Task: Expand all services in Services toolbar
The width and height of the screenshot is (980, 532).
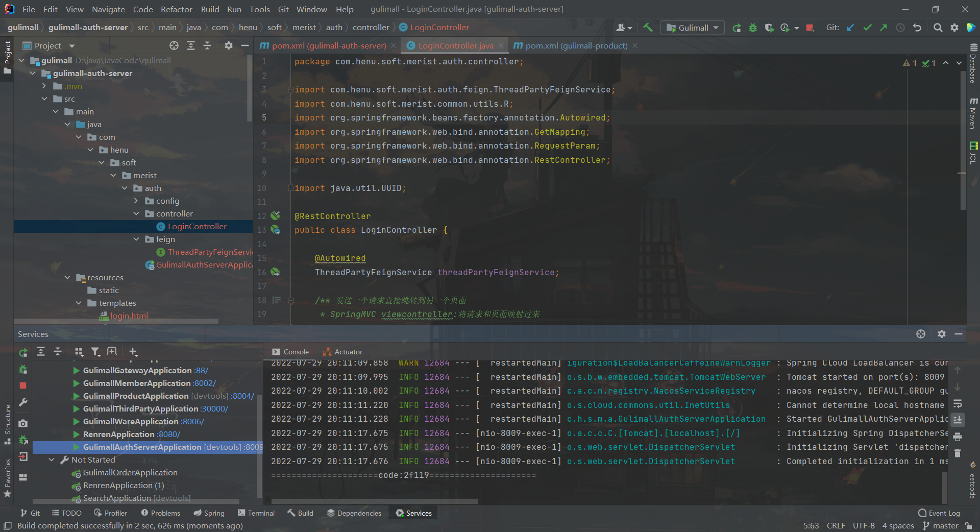Action: click(41, 351)
